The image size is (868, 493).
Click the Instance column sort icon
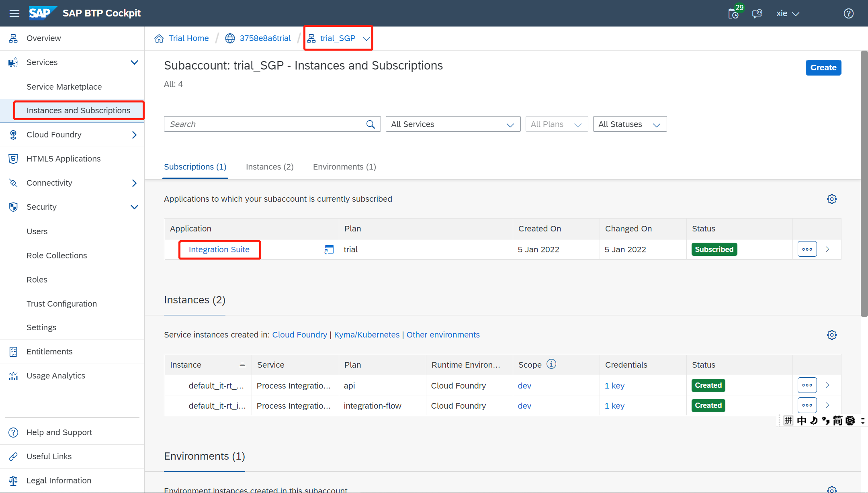point(242,365)
